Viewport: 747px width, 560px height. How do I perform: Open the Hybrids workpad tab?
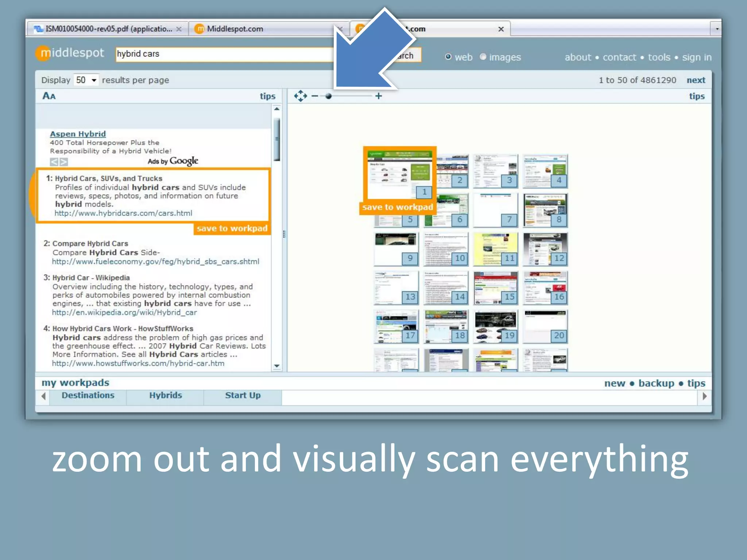[165, 396]
